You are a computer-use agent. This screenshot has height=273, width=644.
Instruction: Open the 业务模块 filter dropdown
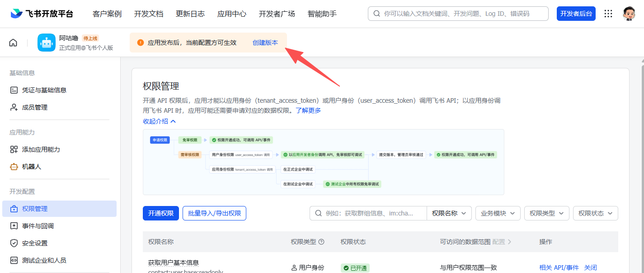(498, 213)
